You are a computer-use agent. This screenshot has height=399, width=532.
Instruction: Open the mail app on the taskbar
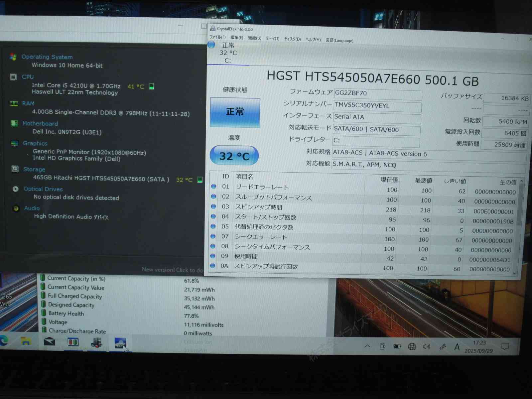50,342
